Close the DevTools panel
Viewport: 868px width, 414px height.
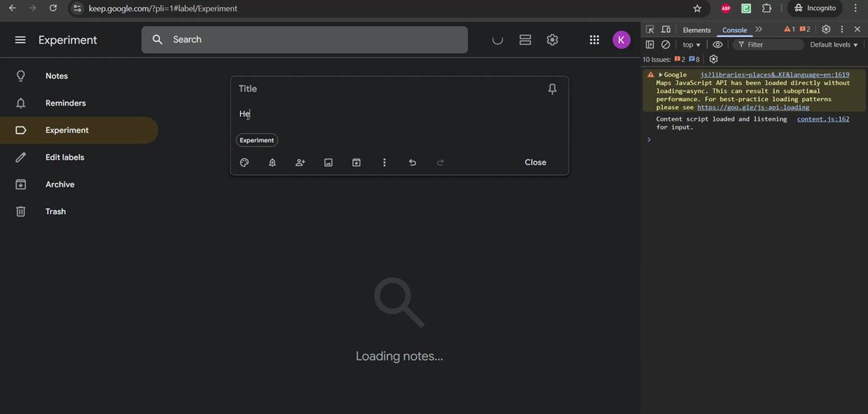pyautogui.click(x=856, y=30)
